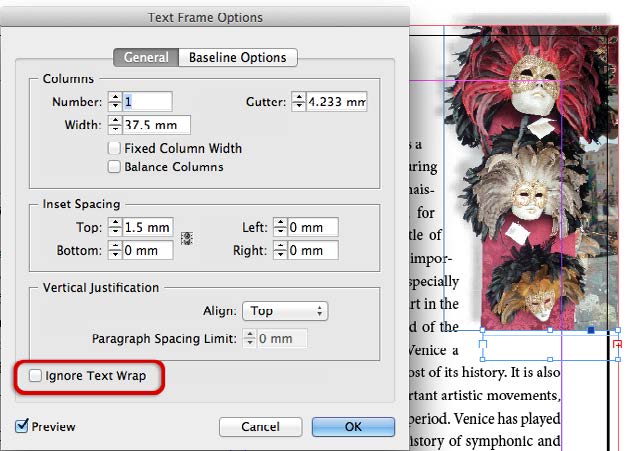Edit the Inset Spacing Top field

pyautogui.click(x=147, y=227)
